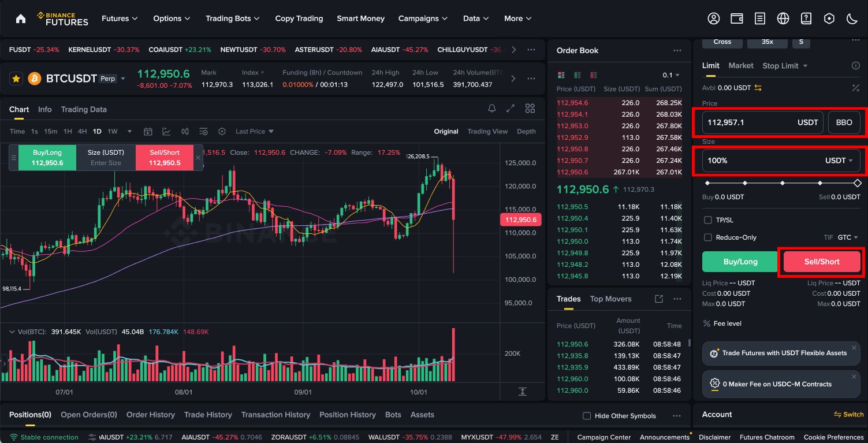Open the orders document icon in header
The image size is (868, 443).
tap(760, 18)
